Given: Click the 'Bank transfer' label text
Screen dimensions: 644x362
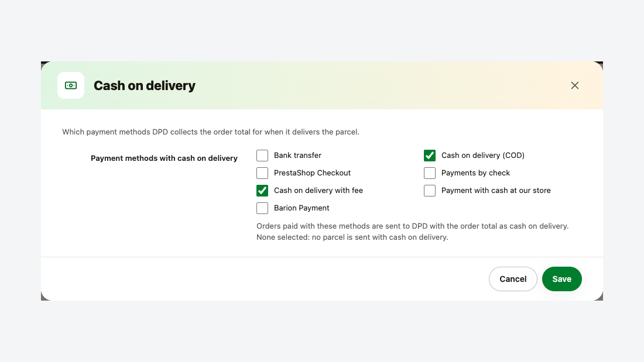Looking at the screenshot, I should (x=298, y=155).
